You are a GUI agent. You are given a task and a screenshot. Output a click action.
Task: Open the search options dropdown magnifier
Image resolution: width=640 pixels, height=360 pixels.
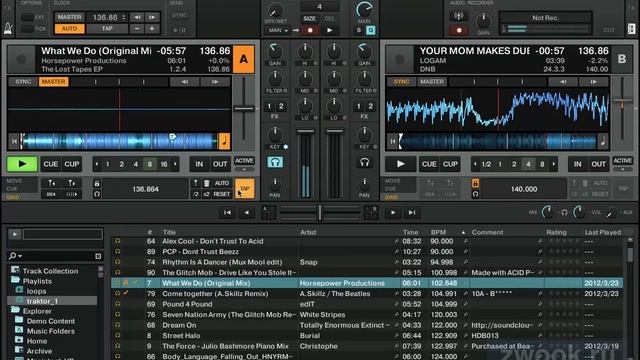click(15, 256)
